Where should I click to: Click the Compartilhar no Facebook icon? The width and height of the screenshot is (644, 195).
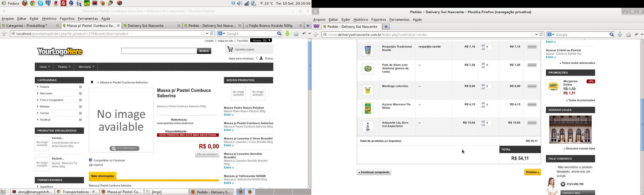point(91,160)
